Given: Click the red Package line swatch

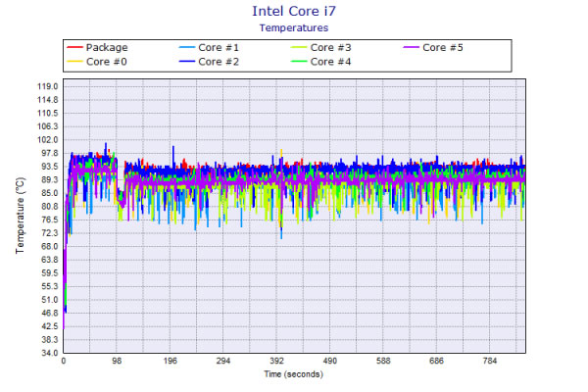Looking at the screenshot, I should [x=74, y=48].
